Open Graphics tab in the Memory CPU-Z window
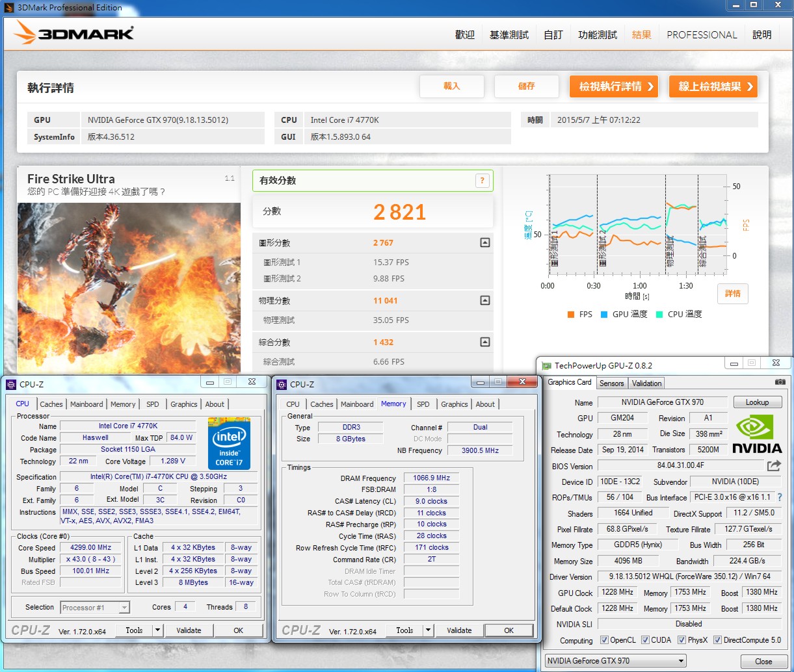This screenshot has height=672, width=794. (x=454, y=404)
